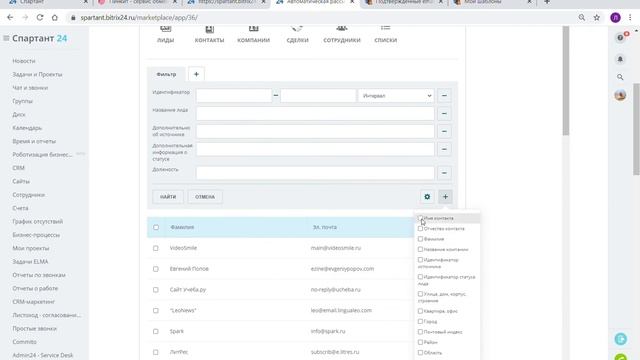Reload the page
The height and width of the screenshot is (360, 640).
tap(40, 18)
